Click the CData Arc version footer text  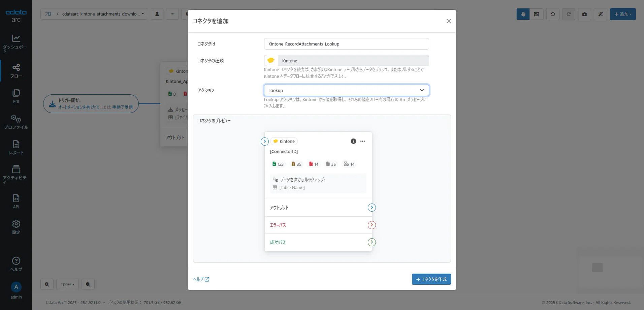pos(73,303)
